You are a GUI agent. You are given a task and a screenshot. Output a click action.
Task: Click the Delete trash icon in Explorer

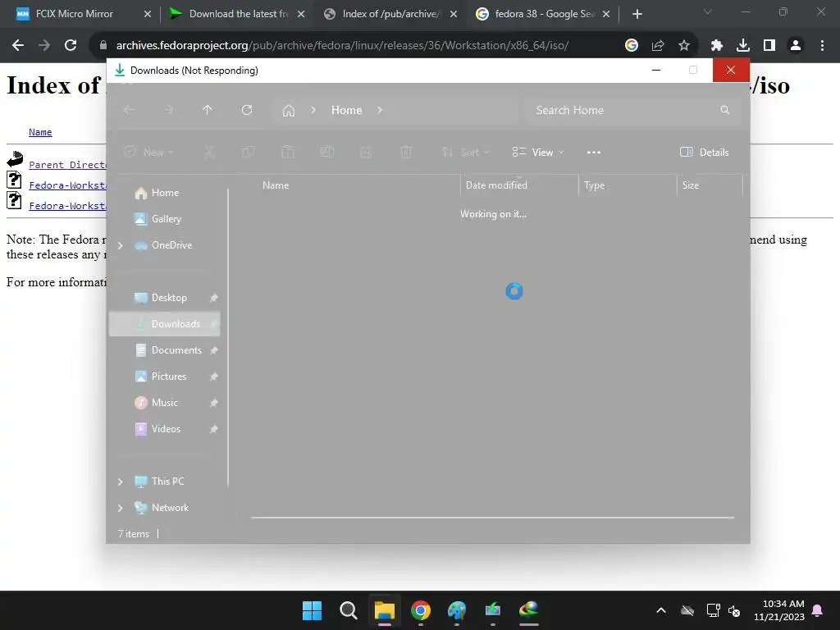tap(406, 152)
